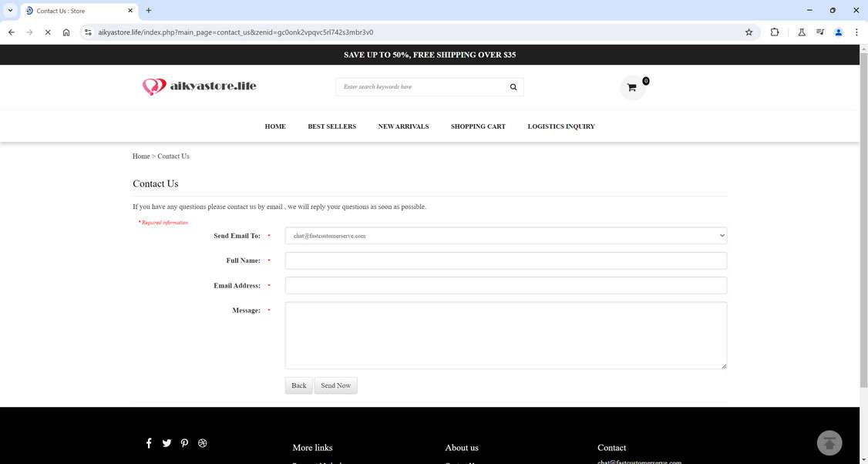Click the browser address bar URL
The image size is (868, 464).
pyautogui.click(x=236, y=32)
